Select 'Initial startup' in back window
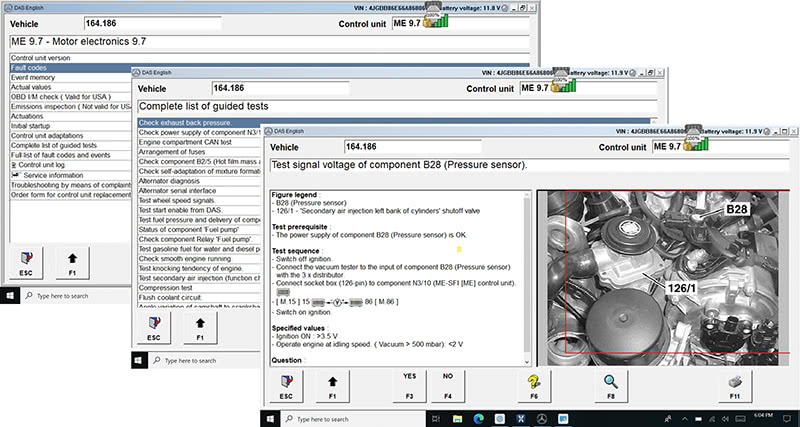 click(x=70, y=126)
